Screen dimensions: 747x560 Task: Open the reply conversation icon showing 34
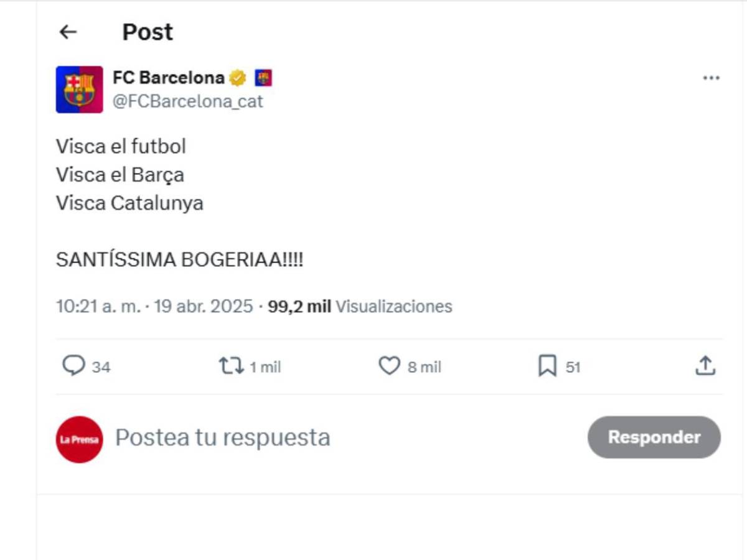pyautogui.click(x=75, y=366)
